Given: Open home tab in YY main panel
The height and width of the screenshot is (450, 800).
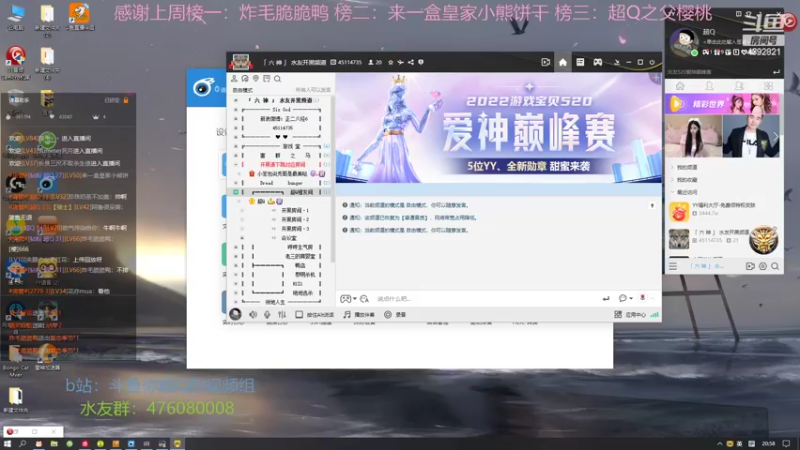Looking at the screenshot, I should [680, 86].
